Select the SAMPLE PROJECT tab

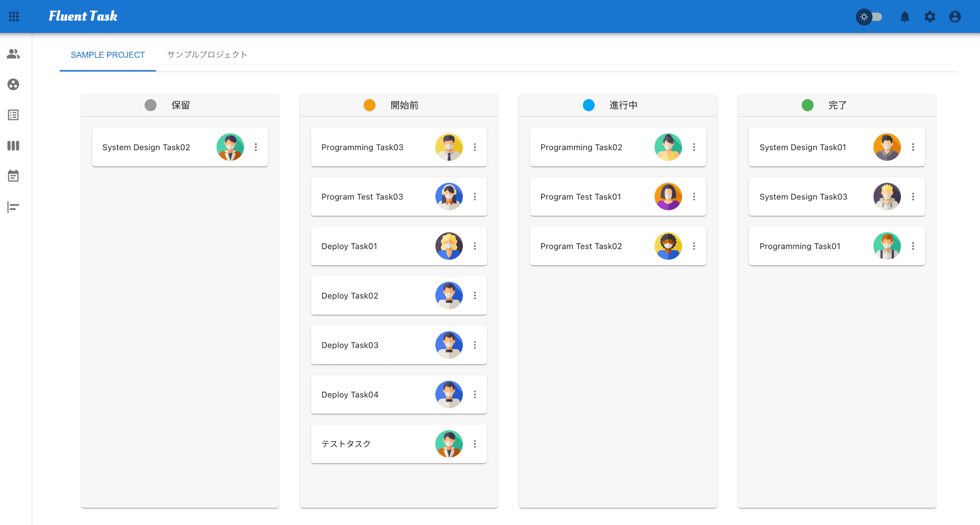pyautogui.click(x=108, y=55)
